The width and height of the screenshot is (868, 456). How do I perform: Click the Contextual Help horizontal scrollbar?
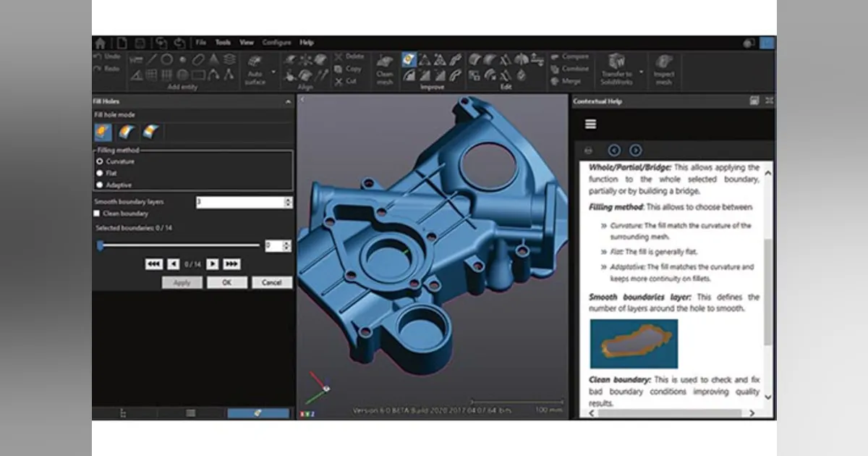(x=669, y=413)
